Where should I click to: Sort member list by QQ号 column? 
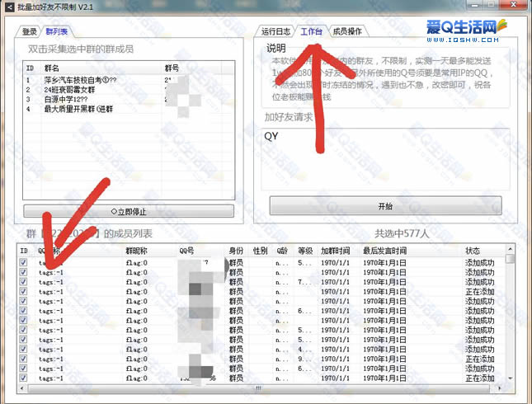point(201,251)
